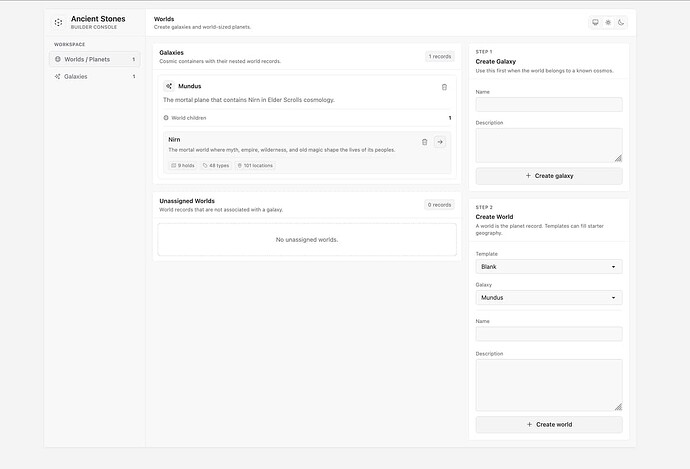Click Galaxies description resize handle
Image resolution: width=690 pixels, height=469 pixels.
pyautogui.click(x=618, y=158)
